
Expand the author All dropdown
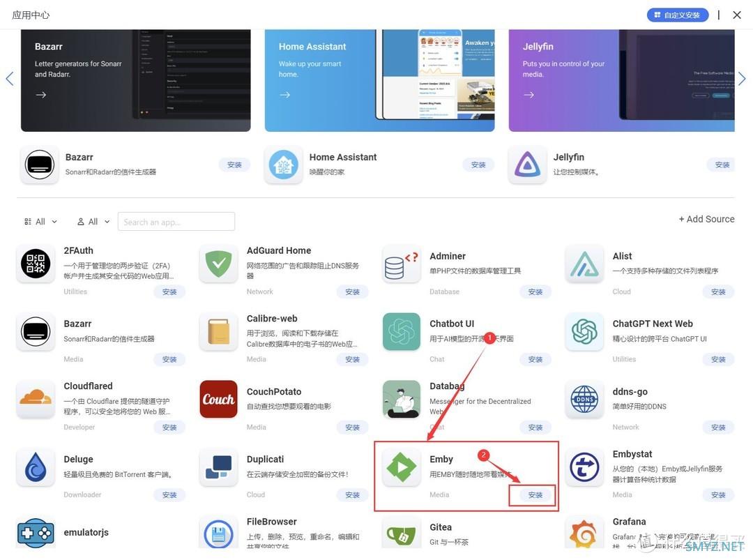tap(93, 221)
